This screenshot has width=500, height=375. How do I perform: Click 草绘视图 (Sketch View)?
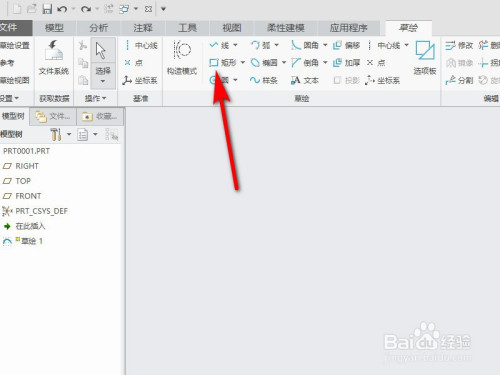click(15, 80)
